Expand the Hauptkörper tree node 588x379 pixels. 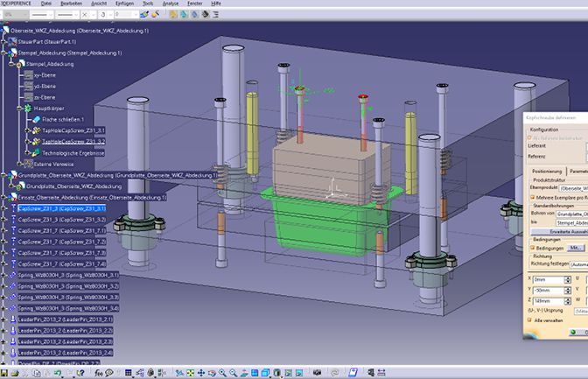coord(20,109)
